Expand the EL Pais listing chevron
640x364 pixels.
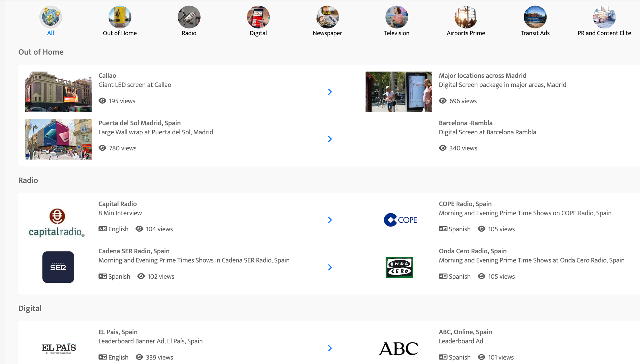click(x=330, y=348)
